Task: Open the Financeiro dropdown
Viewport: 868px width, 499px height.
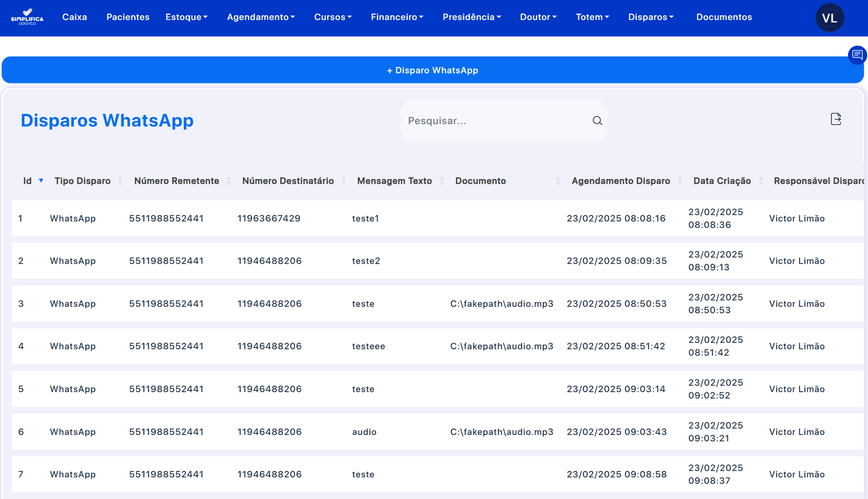Action: (x=397, y=17)
